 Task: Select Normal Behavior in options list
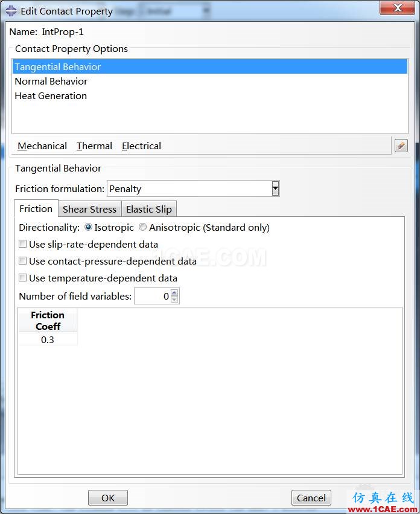[x=210, y=82]
